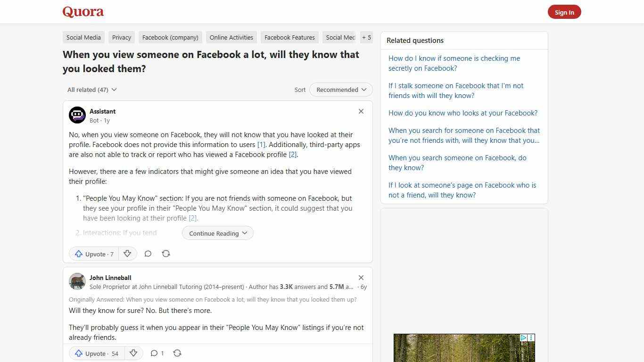This screenshot has width=644, height=362.
Task: Select the Privacy topic tag
Action: coord(121,37)
